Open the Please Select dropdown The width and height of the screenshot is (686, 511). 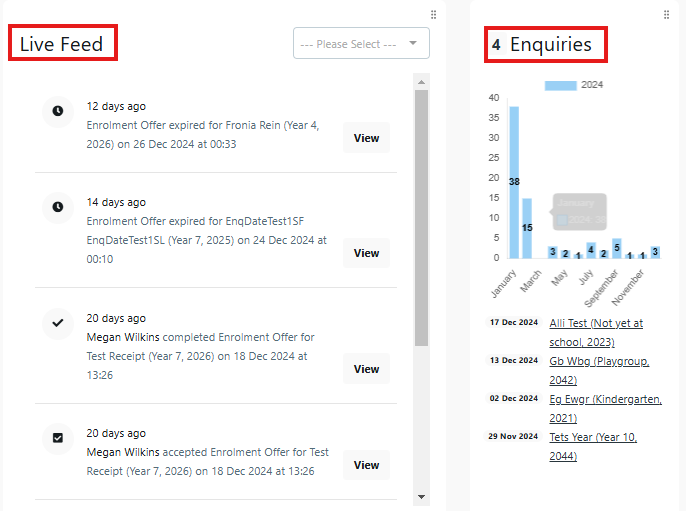[x=361, y=44]
